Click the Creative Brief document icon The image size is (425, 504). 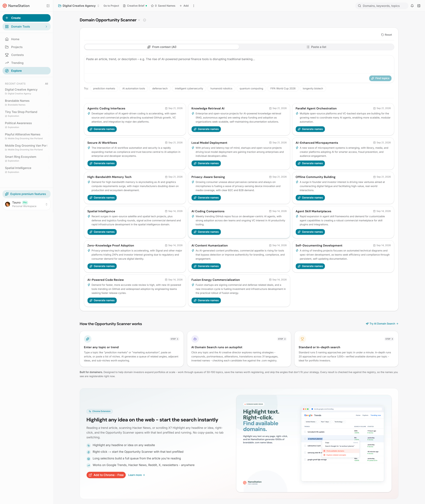(124, 6)
